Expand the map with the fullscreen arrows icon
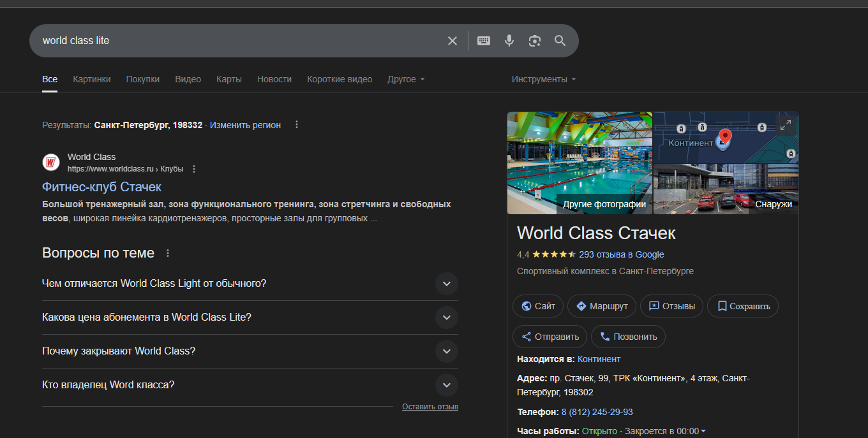 tap(786, 125)
